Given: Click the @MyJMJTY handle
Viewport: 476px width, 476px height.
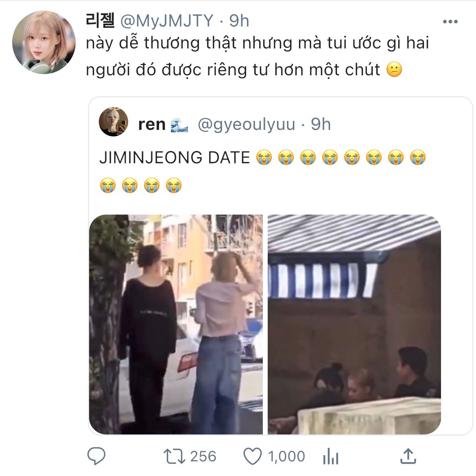Looking at the screenshot, I should click(x=167, y=21).
